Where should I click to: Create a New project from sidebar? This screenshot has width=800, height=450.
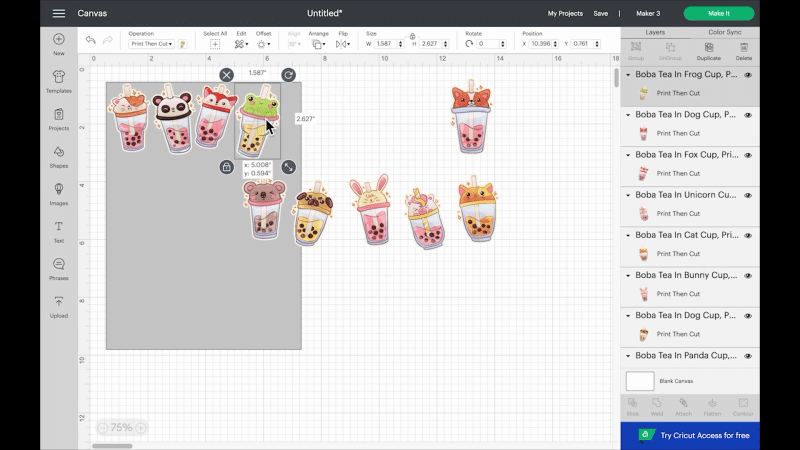point(59,44)
